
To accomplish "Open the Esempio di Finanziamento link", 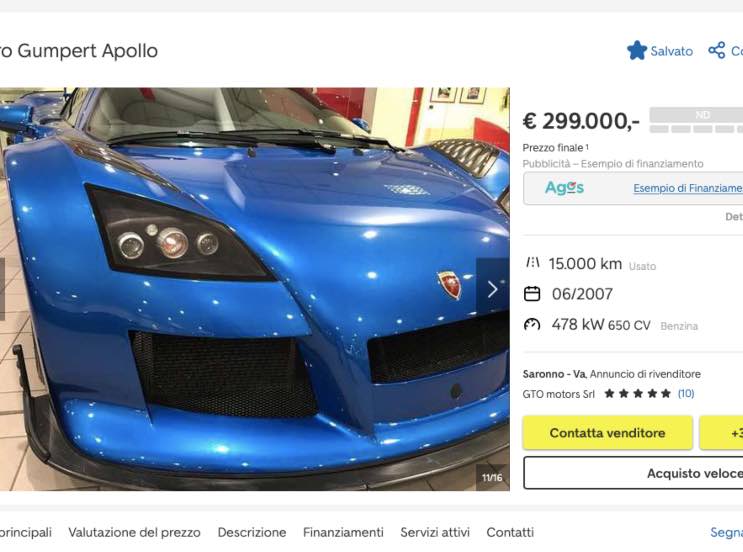I will pos(687,188).
